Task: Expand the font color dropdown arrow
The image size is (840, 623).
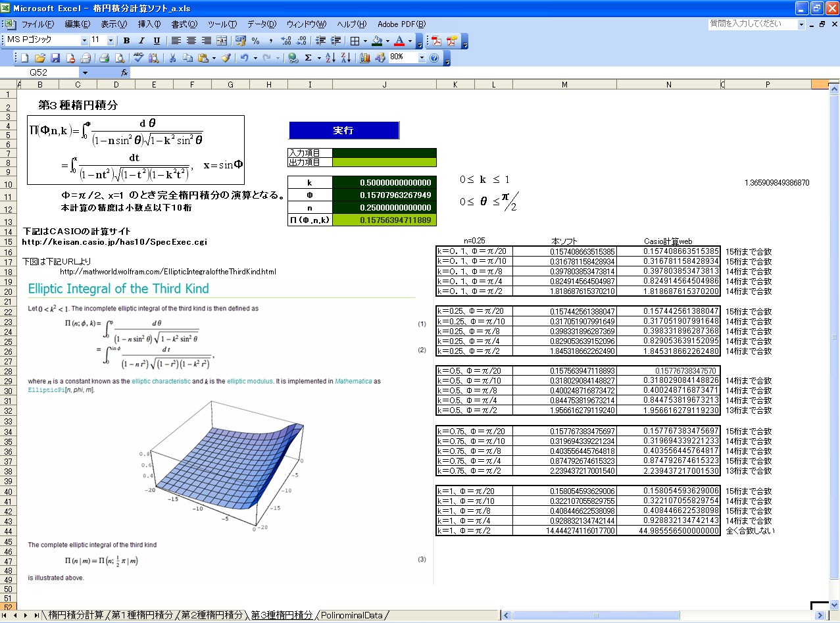Action: (410, 41)
